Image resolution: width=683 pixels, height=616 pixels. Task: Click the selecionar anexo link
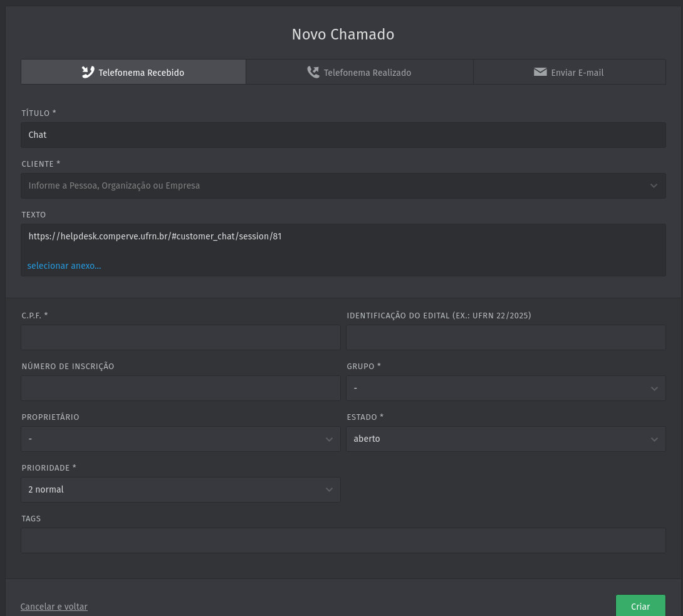[x=64, y=266]
